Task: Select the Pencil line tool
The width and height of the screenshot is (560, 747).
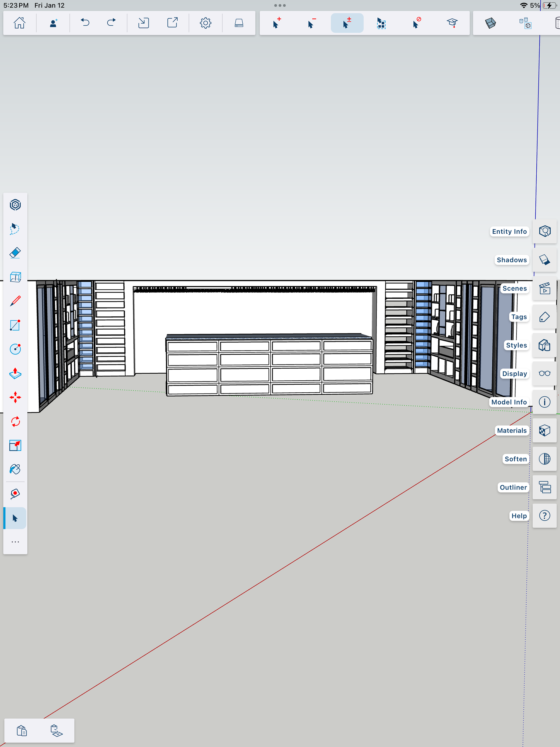Action: coord(15,301)
